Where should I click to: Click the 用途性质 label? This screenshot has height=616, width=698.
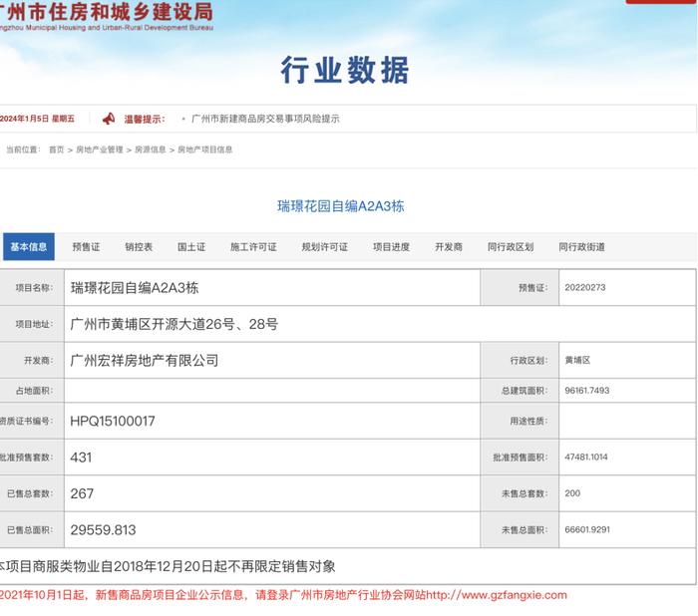tap(528, 421)
